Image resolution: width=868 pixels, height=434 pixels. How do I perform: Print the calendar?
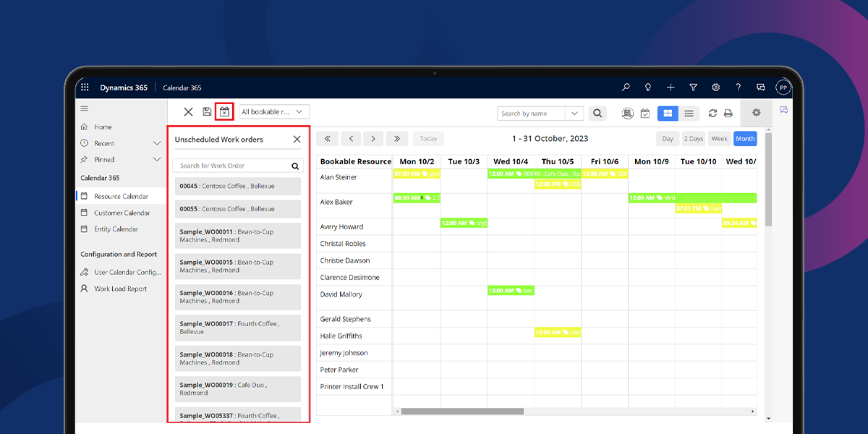coord(728,114)
